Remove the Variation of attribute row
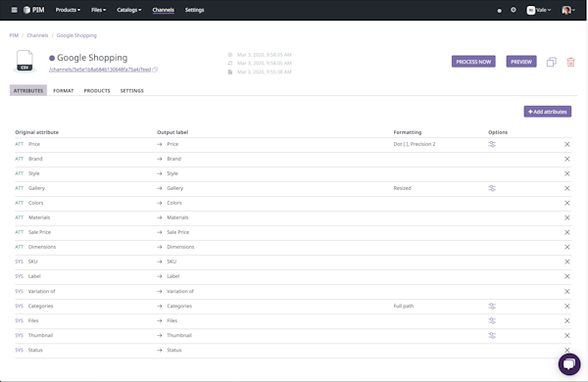This screenshot has width=588, height=382. (x=567, y=291)
